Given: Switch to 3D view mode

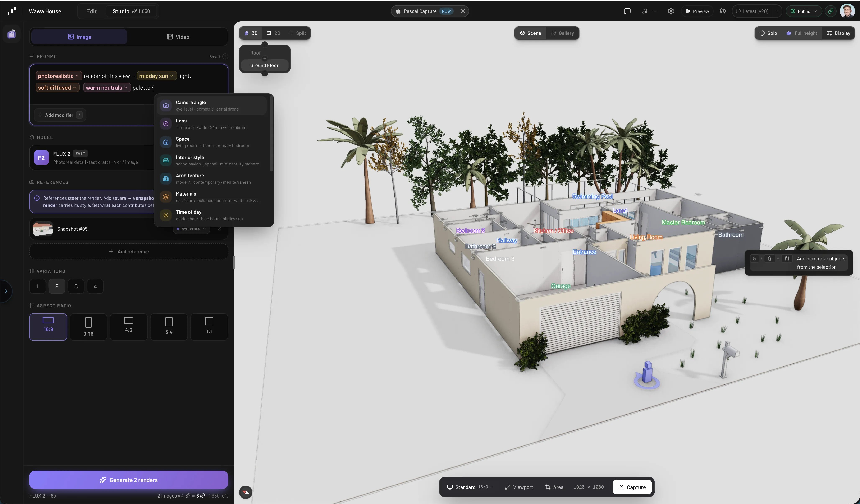Looking at the screenshot, I should pyautogui.click(x=251, y=33).
